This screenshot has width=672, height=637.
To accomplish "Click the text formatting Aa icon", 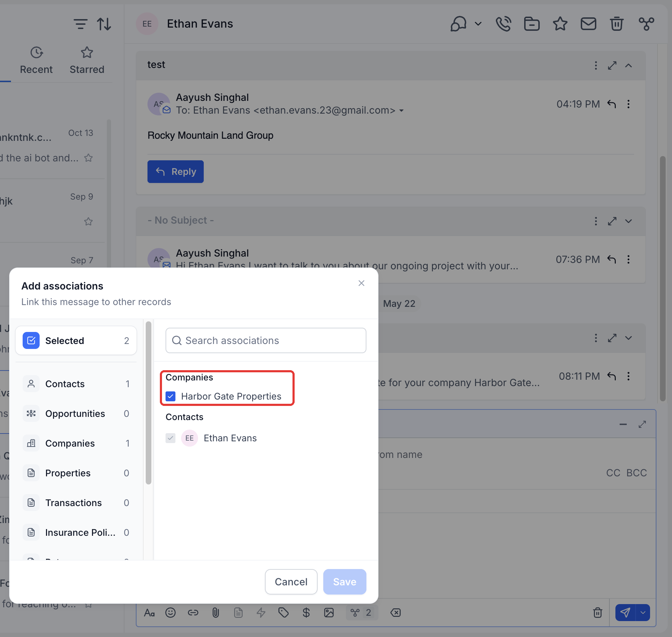I will coord(149,613).
